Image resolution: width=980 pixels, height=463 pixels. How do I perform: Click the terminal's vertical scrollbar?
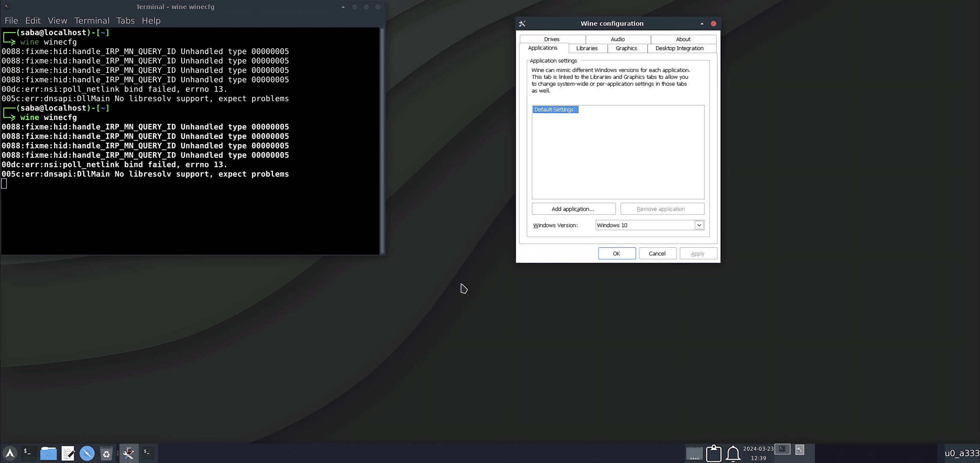click(x=382, y=141)
